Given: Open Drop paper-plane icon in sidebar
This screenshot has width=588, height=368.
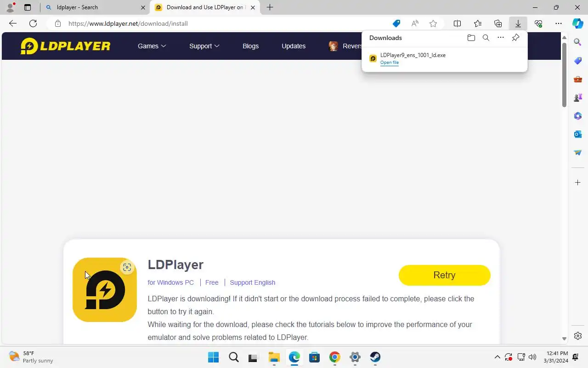Looking at the screenshot, I should 578,153.
